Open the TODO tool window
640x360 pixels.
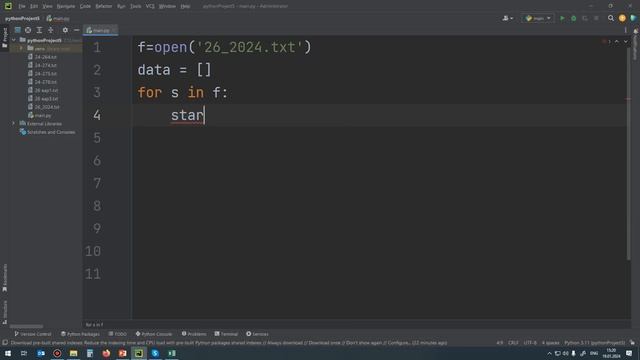tap(118, 334)
